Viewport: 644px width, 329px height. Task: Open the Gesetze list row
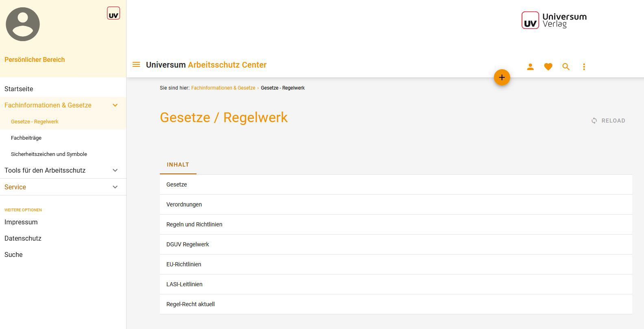point(396,184)
